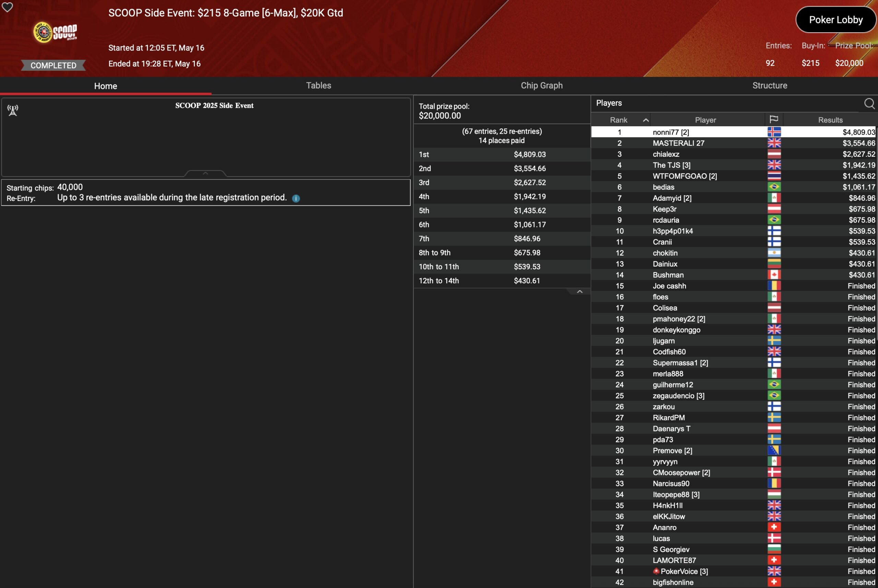Open the player search magnifier

pos(869,104)
